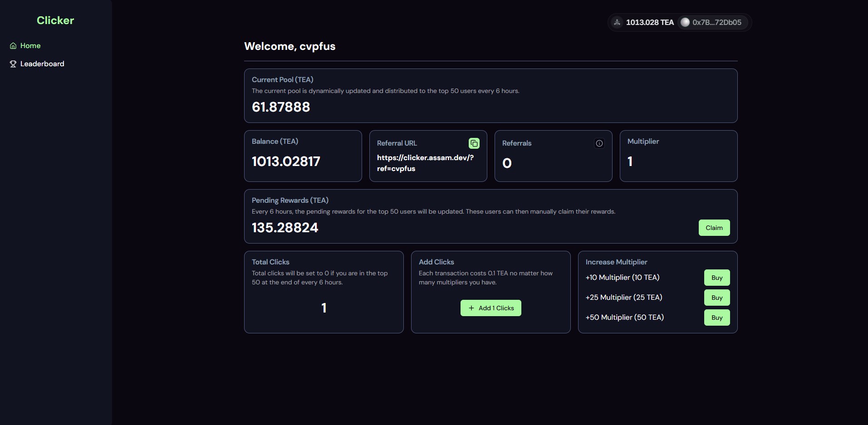The width and height of the screenshot is (868, 425).
Task: Click the 1013.028 TEA wallet balance
Action: 649,22
